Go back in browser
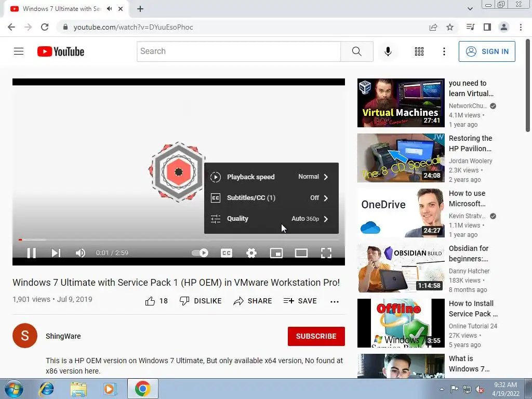The height and width of the screenshot is (399, 532). 11,27
